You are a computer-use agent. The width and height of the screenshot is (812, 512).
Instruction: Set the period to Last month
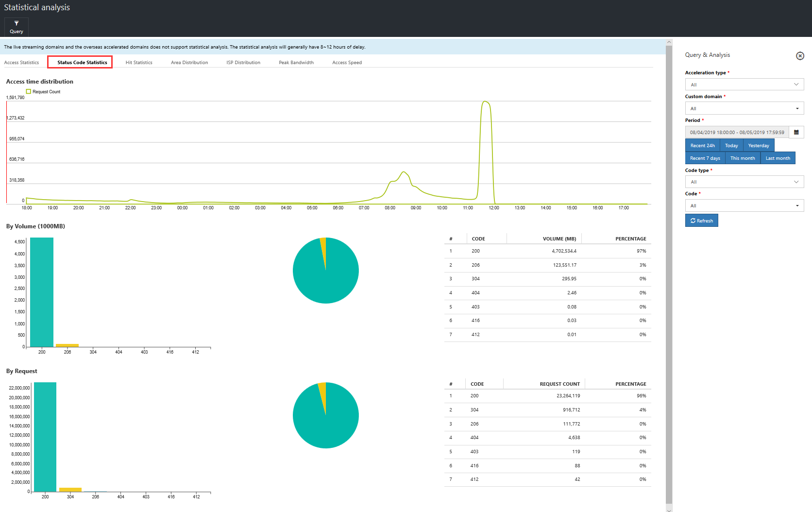778,158
